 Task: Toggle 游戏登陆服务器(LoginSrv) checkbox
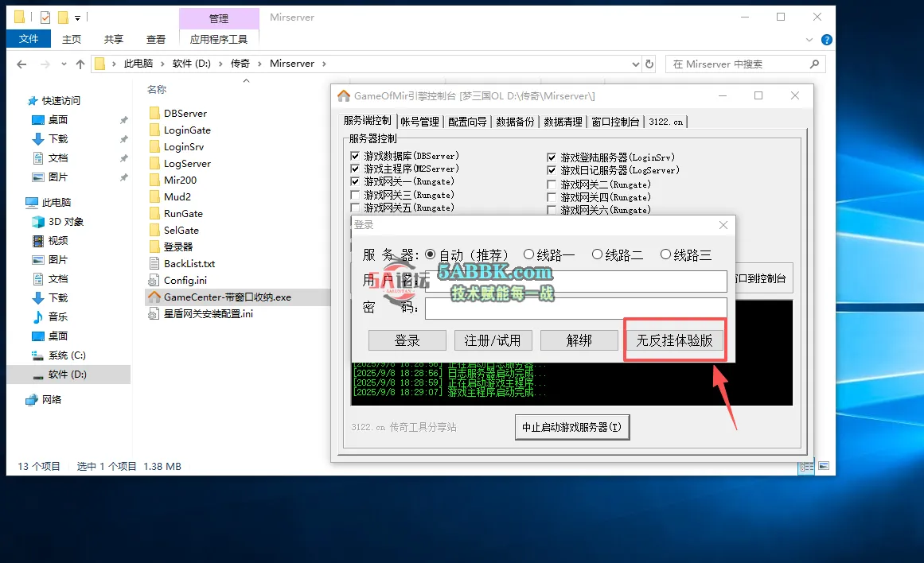(x=552, y=157)
